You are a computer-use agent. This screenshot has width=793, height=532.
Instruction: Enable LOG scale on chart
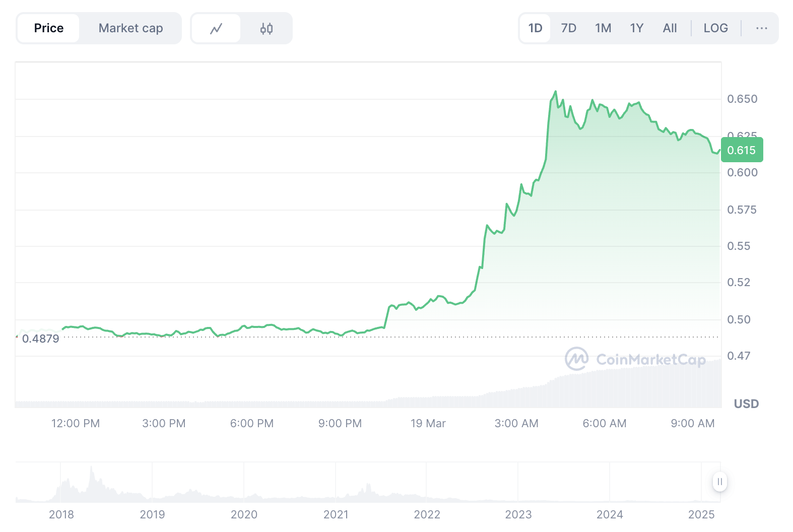pos(715,28)
